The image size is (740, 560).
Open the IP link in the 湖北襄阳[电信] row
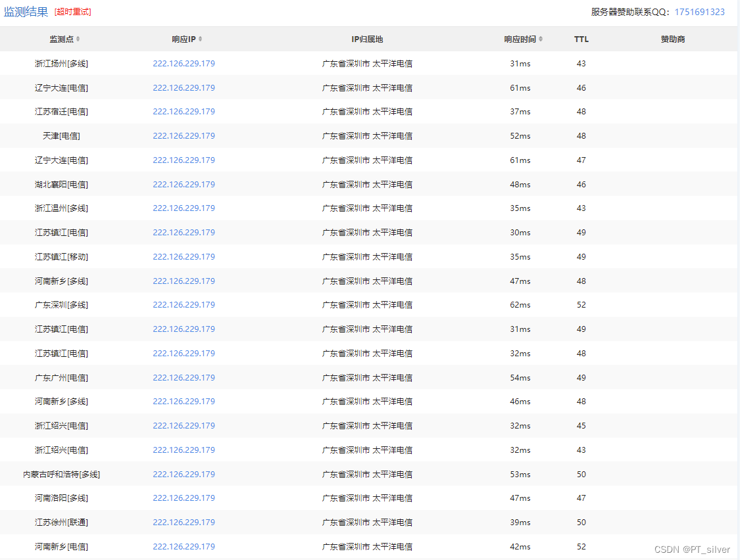[x=184, y=185]
